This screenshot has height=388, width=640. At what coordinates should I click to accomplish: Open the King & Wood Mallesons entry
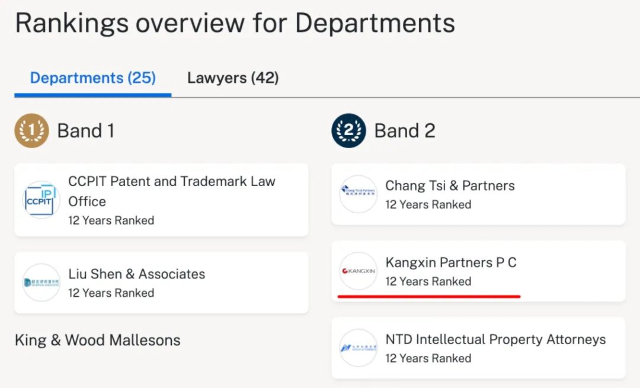pos(98,340)
